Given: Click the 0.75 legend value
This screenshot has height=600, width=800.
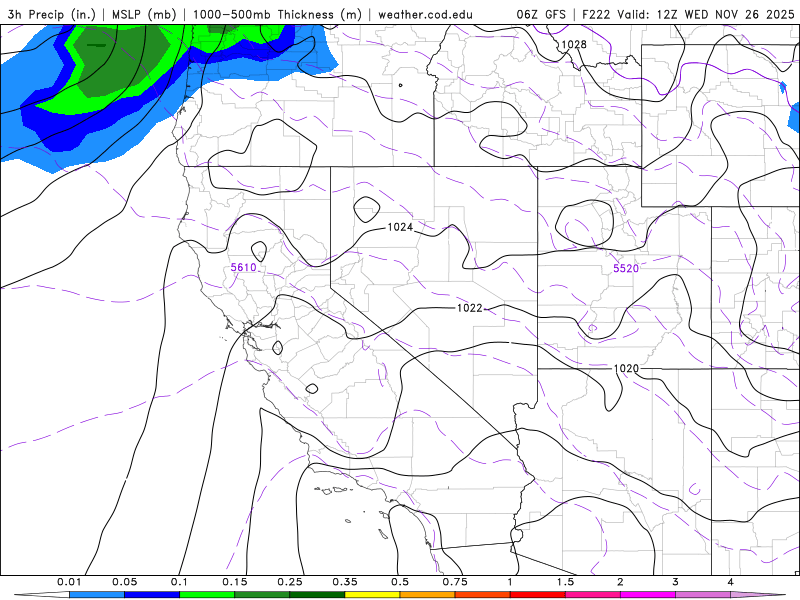Looking at the screenshot, I should pyautogui.click(x=455, y=582).
